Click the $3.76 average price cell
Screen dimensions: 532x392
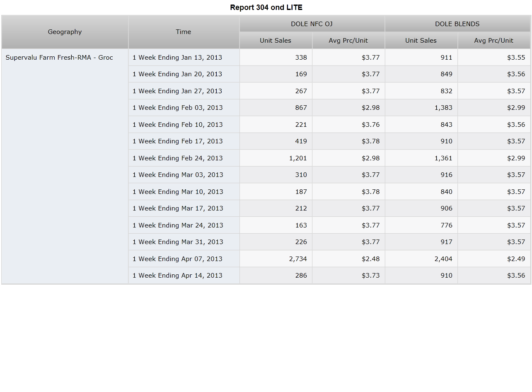[348, 125]
